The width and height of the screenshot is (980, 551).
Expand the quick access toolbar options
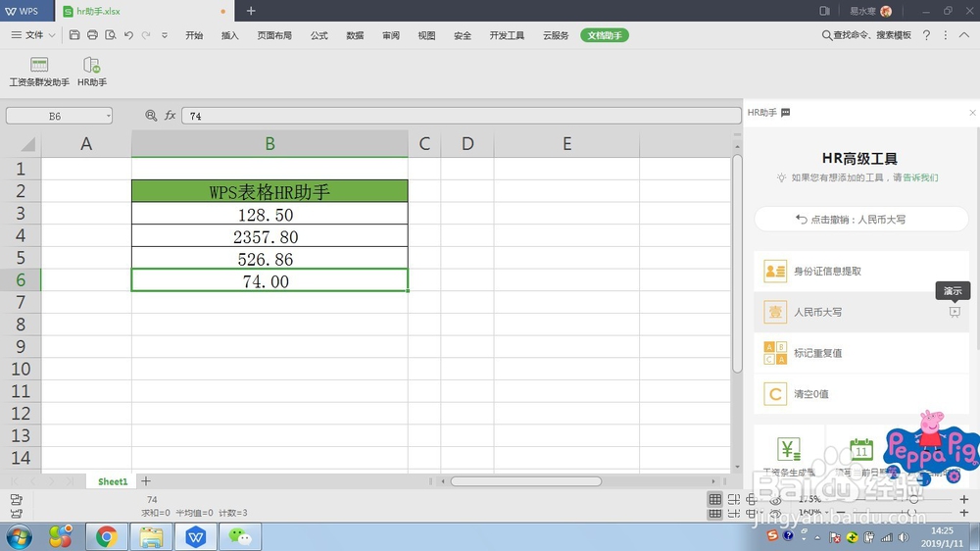point(165,35)
